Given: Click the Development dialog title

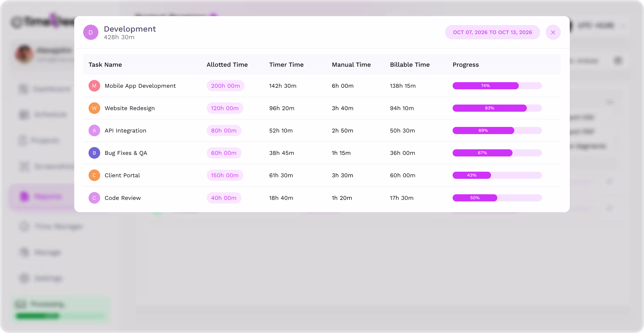Looking at the screenshot, I should click(x=130, y=29).
